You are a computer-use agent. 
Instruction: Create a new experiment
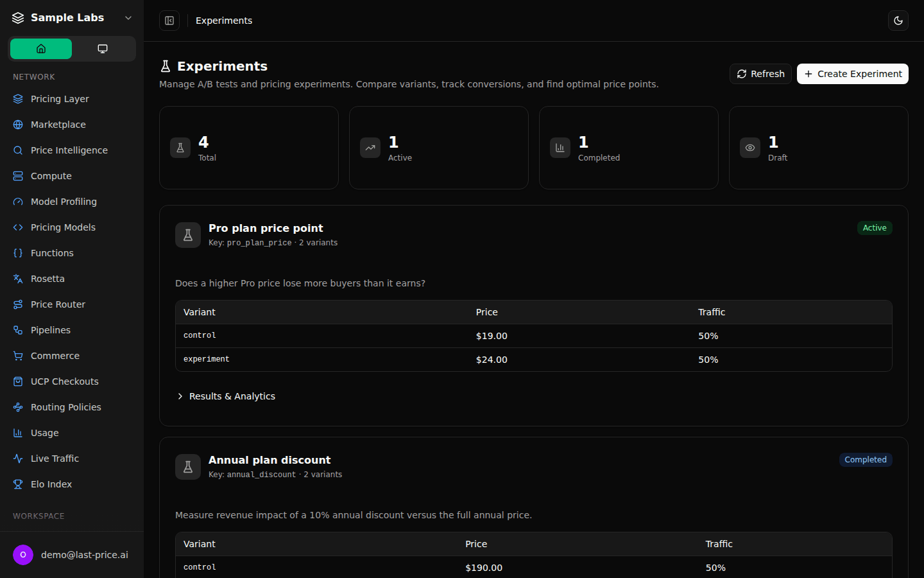(x=853, y=74)
